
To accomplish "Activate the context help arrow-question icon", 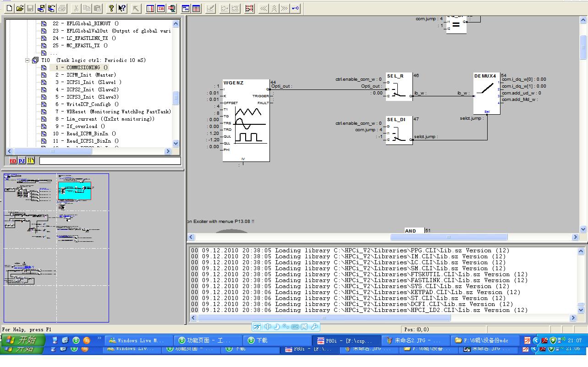I will coord(122,8).
